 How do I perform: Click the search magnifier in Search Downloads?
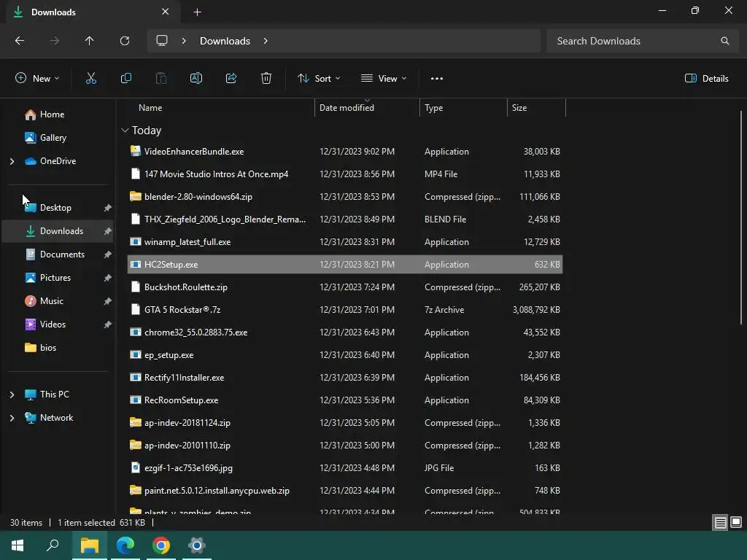724,41
